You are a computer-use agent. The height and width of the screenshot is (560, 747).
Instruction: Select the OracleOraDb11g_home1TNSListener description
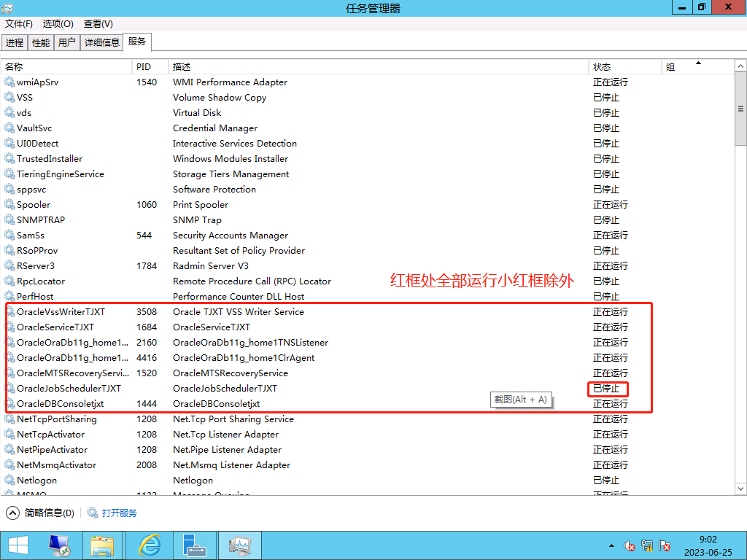click(x=251, y=343)
